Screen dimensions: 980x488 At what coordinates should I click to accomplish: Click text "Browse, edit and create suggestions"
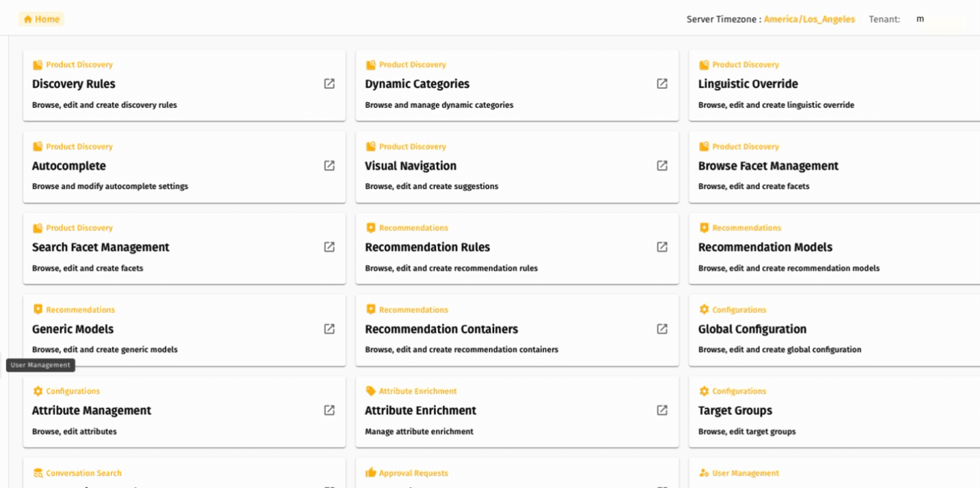click(431, 186)
